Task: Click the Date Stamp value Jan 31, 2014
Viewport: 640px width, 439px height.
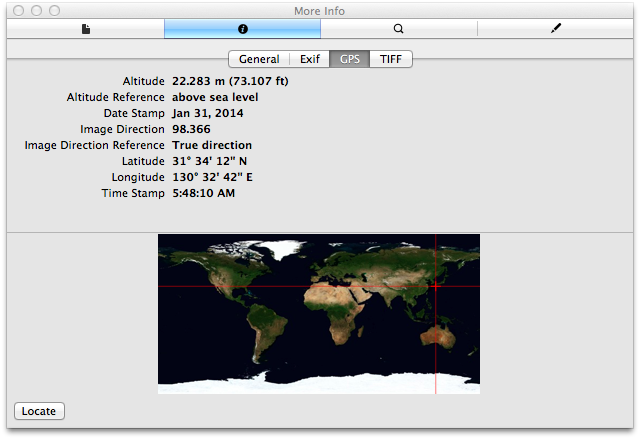Action: [x=208, y=113]
